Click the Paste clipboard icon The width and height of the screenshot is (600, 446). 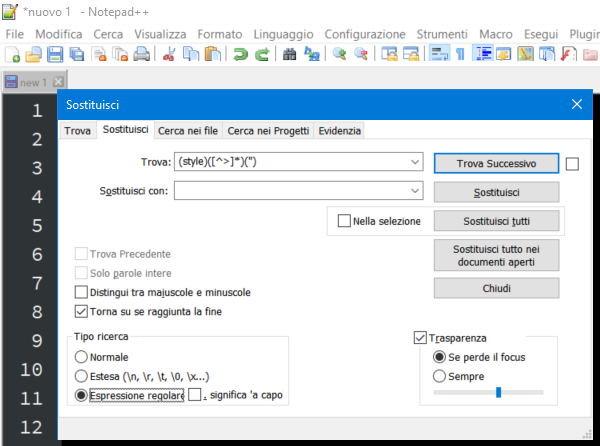click(213, 54)
